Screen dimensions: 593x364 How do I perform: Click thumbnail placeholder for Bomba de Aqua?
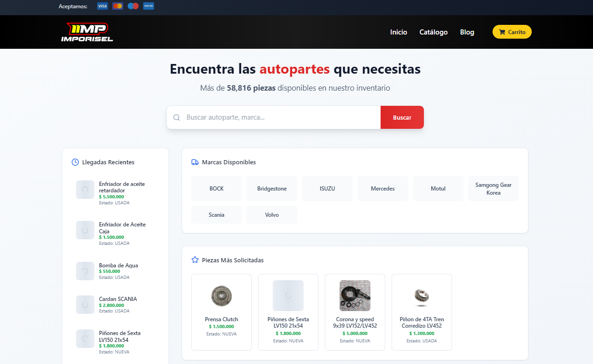tap(85, 271)
